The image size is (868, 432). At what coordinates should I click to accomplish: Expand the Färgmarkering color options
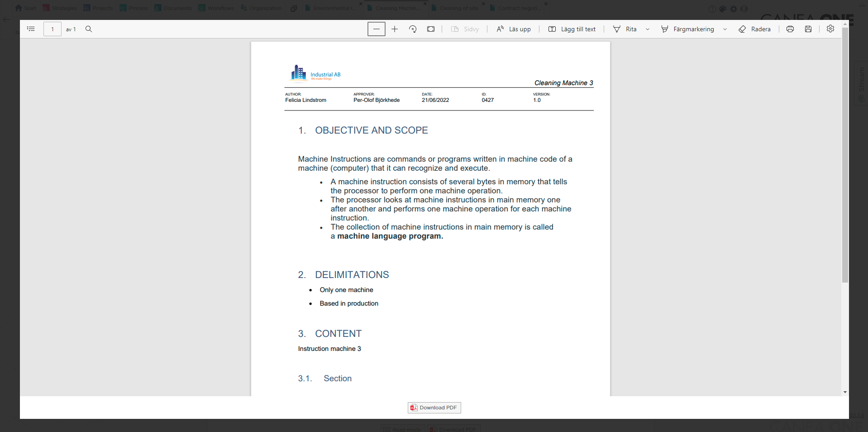725,29
